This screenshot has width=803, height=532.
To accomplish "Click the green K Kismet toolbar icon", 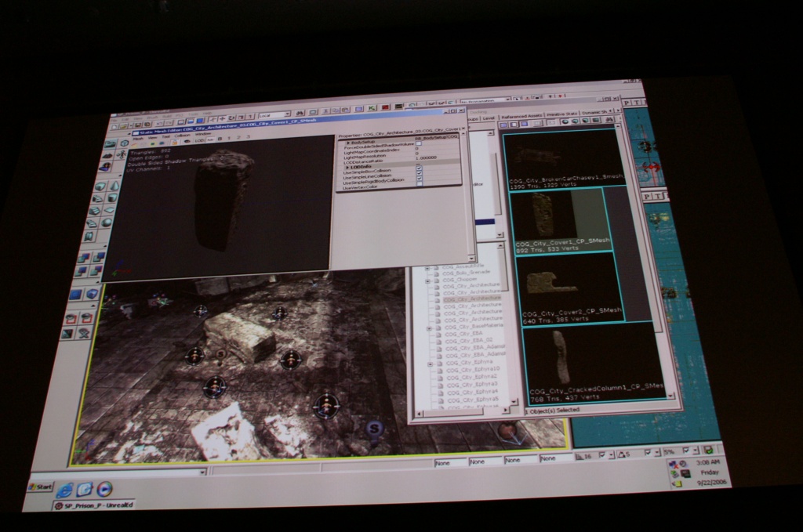I will [370, 107].
